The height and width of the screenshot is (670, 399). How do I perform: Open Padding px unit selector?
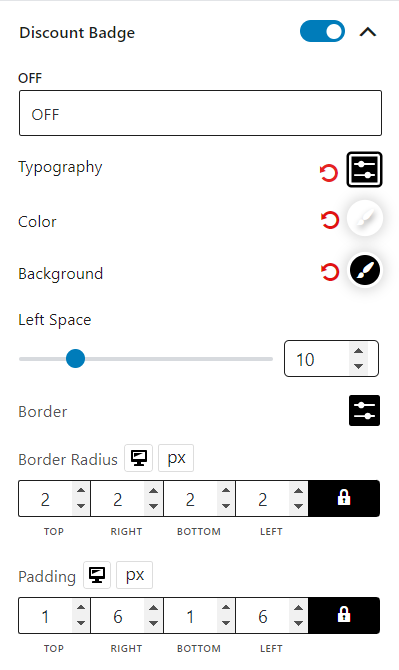pyautogui.click(x=135, y=575)
